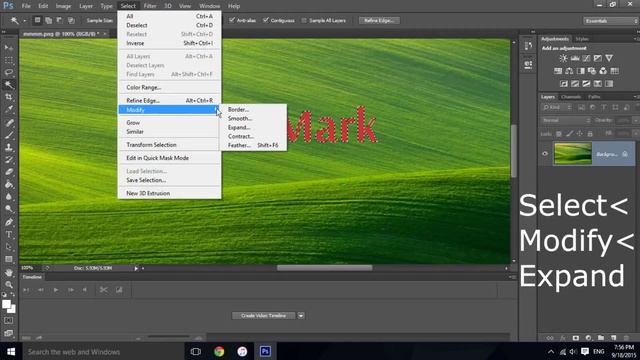
Task: Swap foreground and background colors
Action: (x=13, y=294)
